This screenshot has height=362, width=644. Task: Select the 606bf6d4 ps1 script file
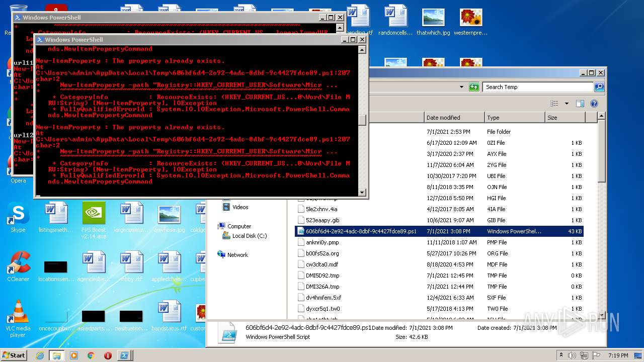pyautogui.click(x=439, y=231)
